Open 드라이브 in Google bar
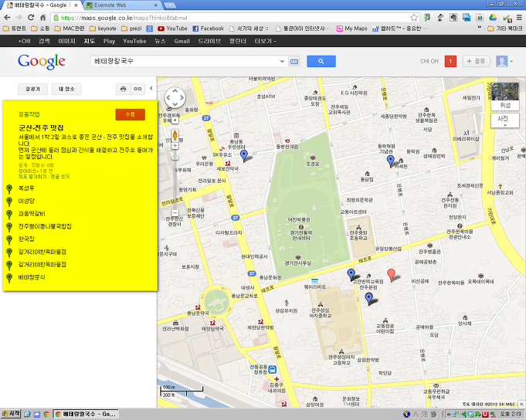526x420 pixels. click(209, 41)
